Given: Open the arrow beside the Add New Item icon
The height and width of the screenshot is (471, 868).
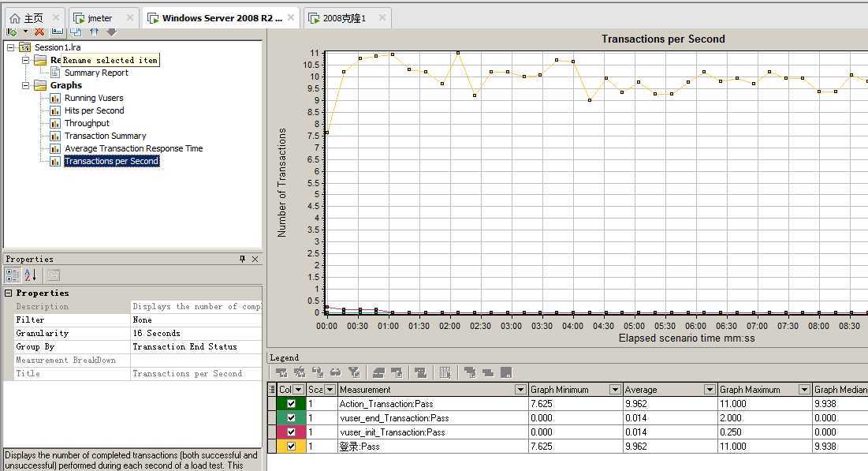Looking at the screenshot, I should (25, 32).
